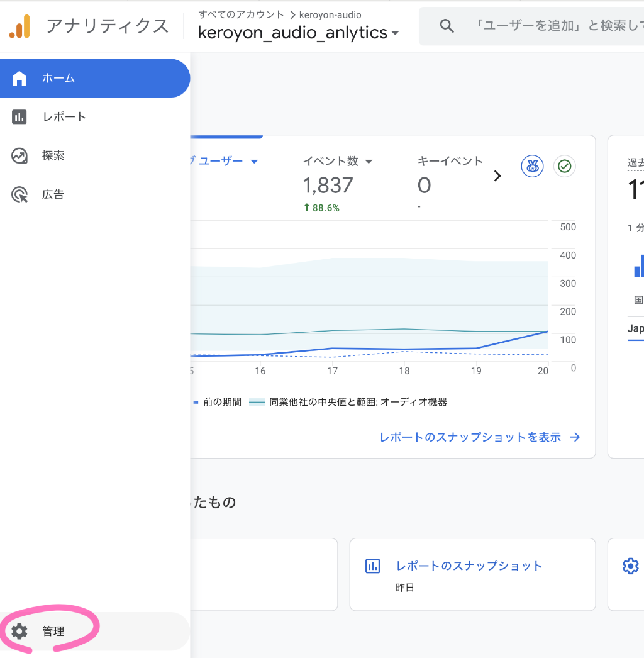
Task: Click the keroyon-audio breadcrumb link
Action: (x=330, y=14)
